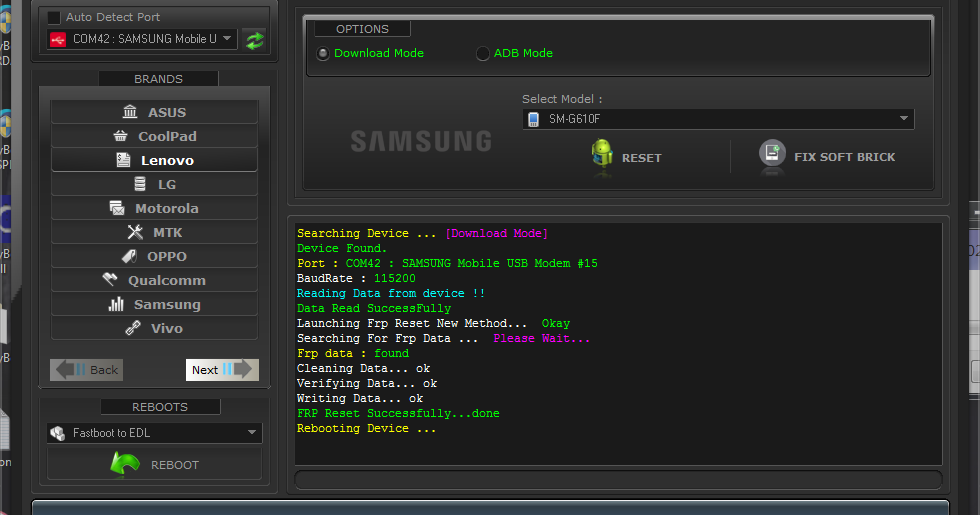This screenshot has height=515, width=980.
Task: Click the Motorola brand icon
Action: (x=117, y=208)
